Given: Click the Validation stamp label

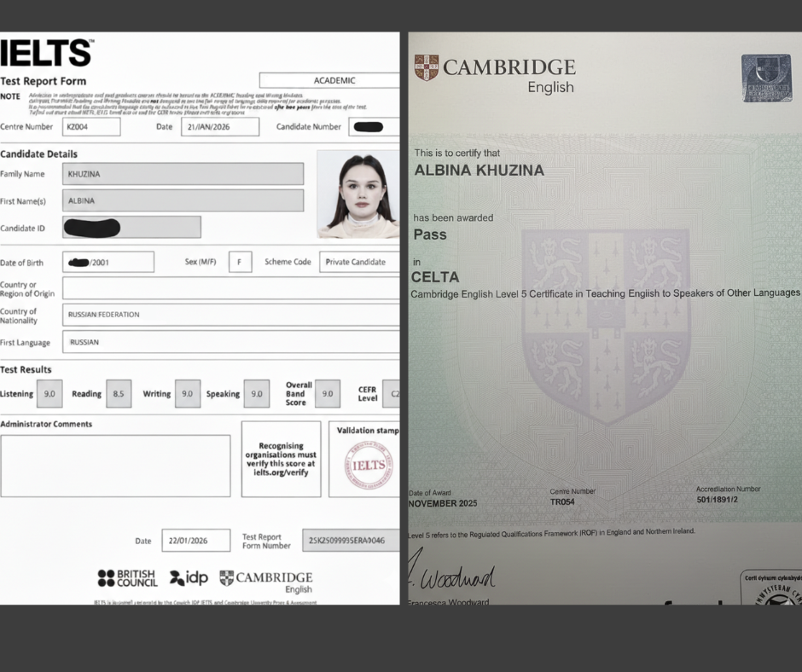Looking at the screenshot, I should [x=368, y=431].
